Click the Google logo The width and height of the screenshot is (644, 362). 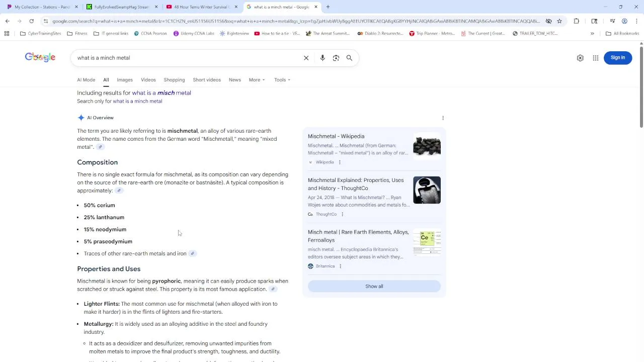[x=40, y=57]
